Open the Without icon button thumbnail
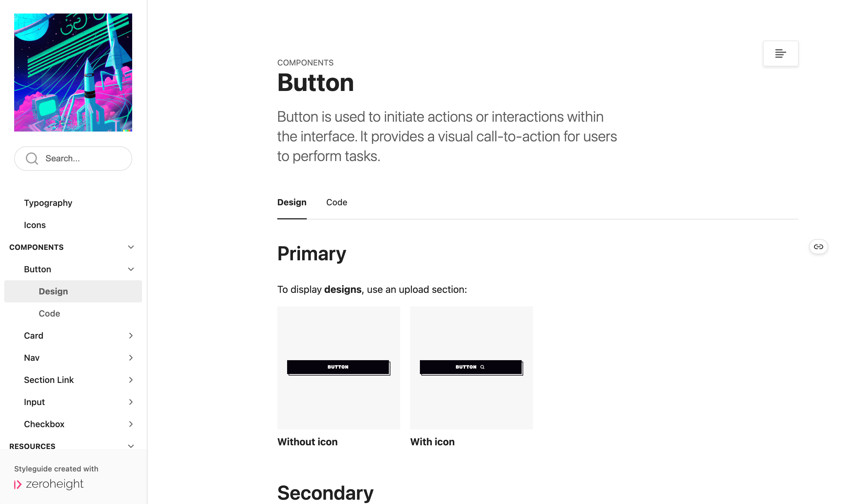The width and height of the screenshot is (865, 504). click(x=338, y=368)
